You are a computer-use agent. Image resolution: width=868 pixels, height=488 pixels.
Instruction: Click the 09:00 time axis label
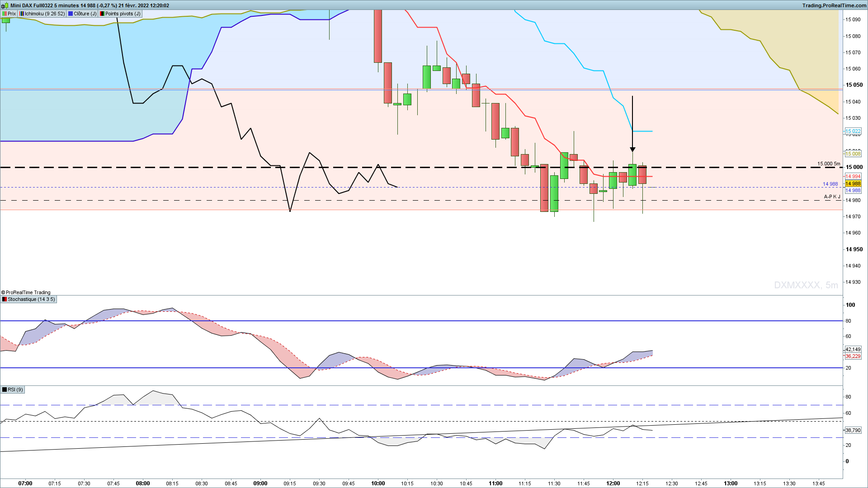tap(260, 483)
